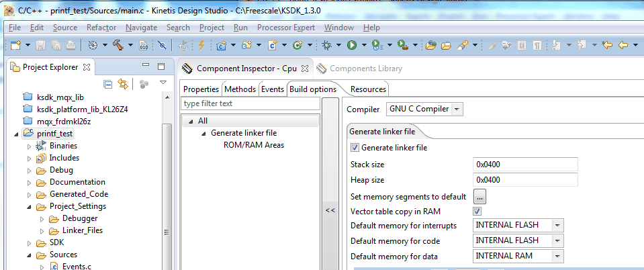The image size is (644, 270).
Task: Expand the SDK folder
Action: [29, 243]
